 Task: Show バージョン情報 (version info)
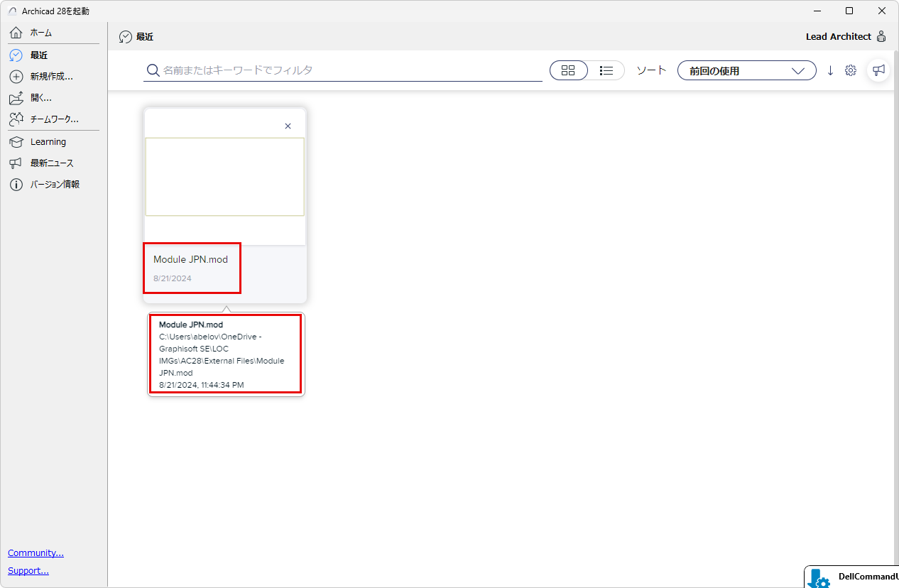[x=53, y=184]
